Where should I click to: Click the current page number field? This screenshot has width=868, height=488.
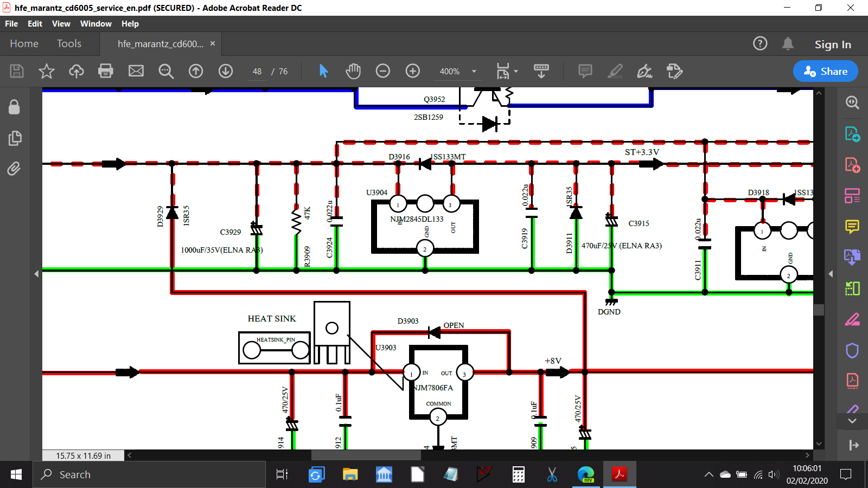257,72
